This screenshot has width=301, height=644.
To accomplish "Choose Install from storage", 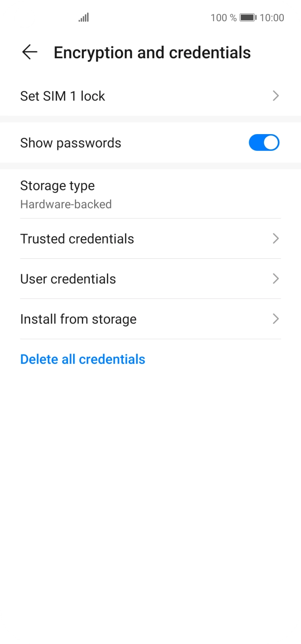I will click(78, 319).
